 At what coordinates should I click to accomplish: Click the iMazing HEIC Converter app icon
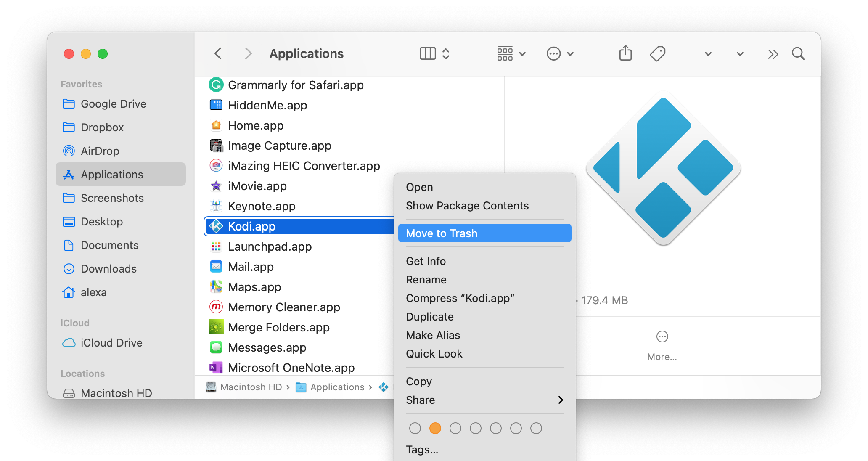[217, 166]
